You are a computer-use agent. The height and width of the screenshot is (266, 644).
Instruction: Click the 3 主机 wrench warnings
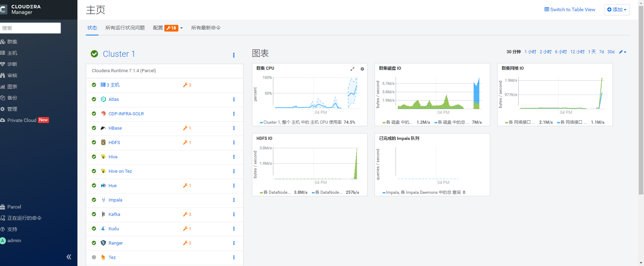click(x=187, y=85)
